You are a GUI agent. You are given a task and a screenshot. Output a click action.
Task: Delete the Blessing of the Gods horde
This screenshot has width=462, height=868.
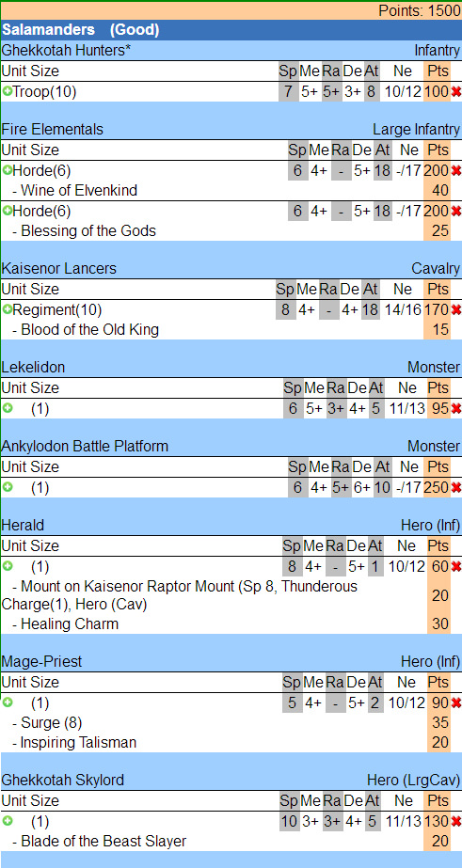(x=456, y=211)
